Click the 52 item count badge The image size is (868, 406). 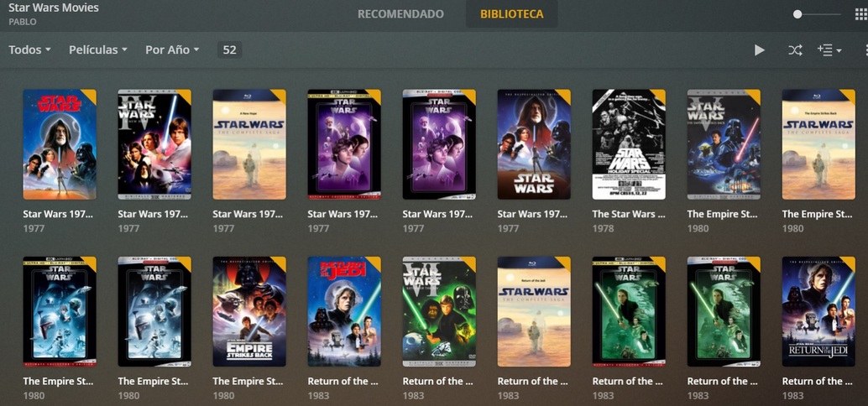tap(229, 49)
